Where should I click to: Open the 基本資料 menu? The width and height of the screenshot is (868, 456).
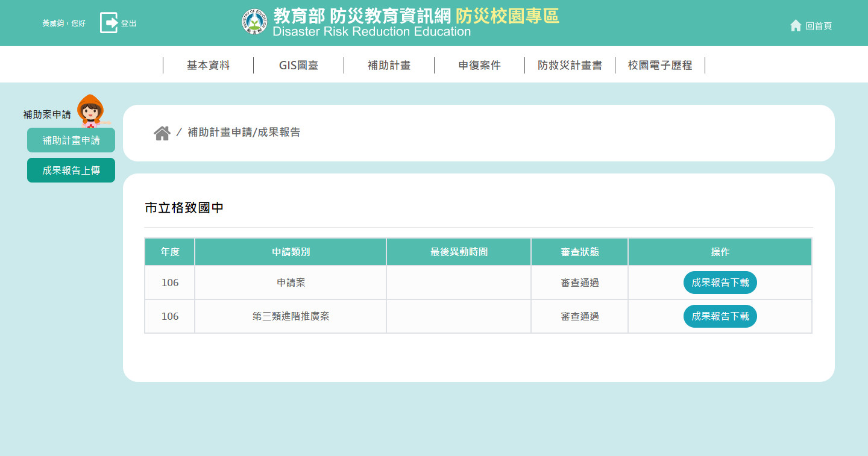(x=208, y=66)
